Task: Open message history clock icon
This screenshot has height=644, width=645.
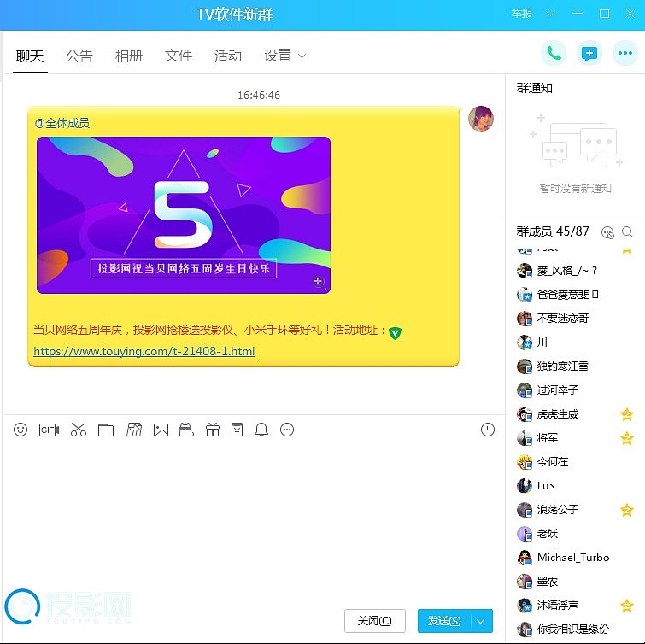Action: tap(488, 430)
